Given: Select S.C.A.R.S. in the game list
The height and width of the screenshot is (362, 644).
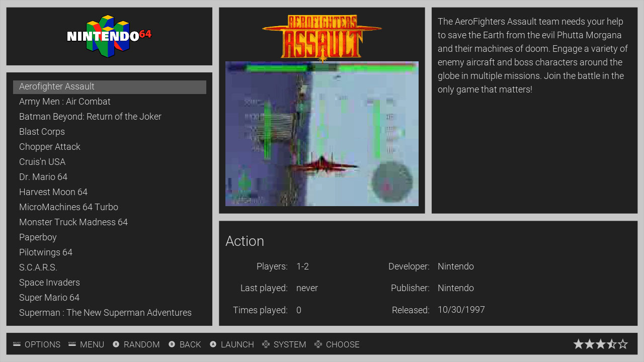Looking at the screenshot, I should [110, 267].
